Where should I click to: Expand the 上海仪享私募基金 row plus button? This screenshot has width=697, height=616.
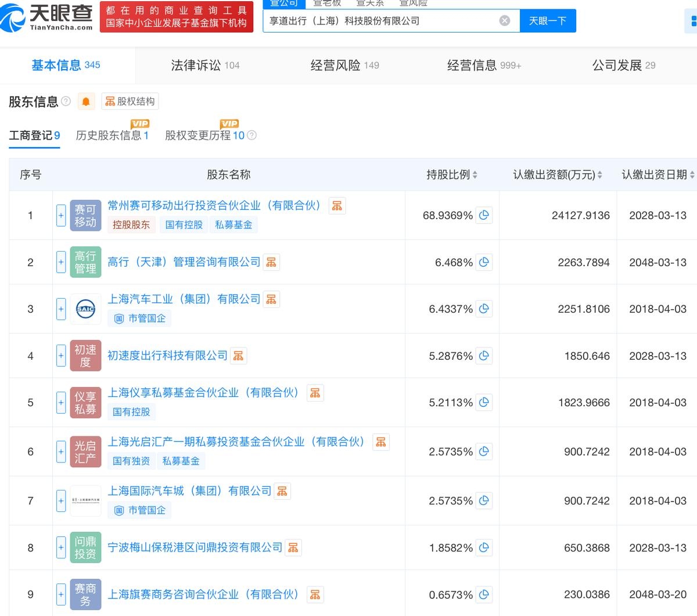[x=61, y=402]
